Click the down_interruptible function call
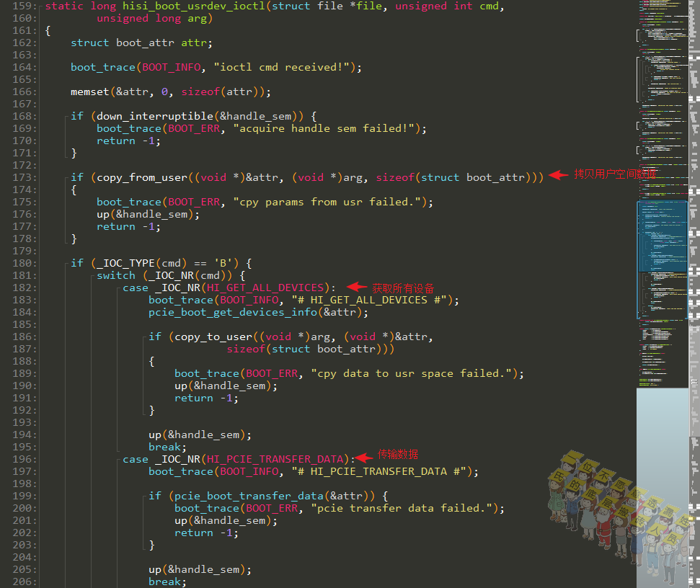 click(155, 117)
